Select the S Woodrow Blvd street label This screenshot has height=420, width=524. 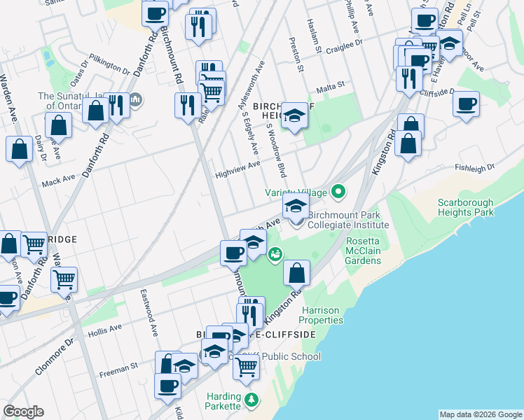(277, 150)
